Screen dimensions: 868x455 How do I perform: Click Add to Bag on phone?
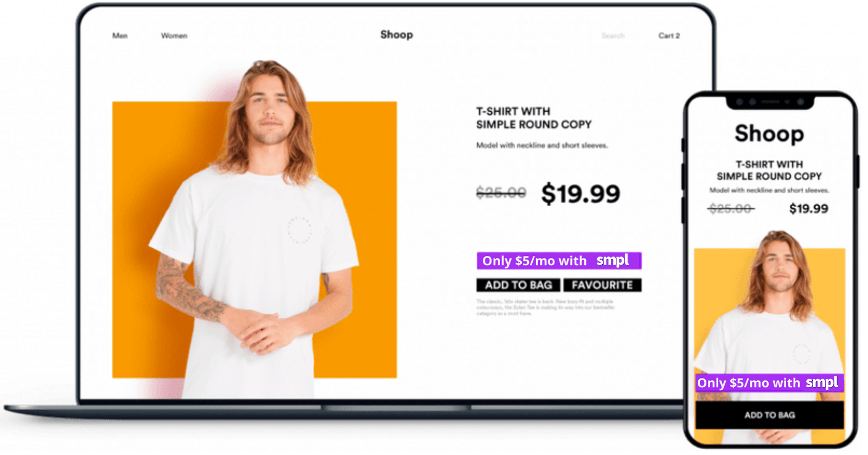770,415
